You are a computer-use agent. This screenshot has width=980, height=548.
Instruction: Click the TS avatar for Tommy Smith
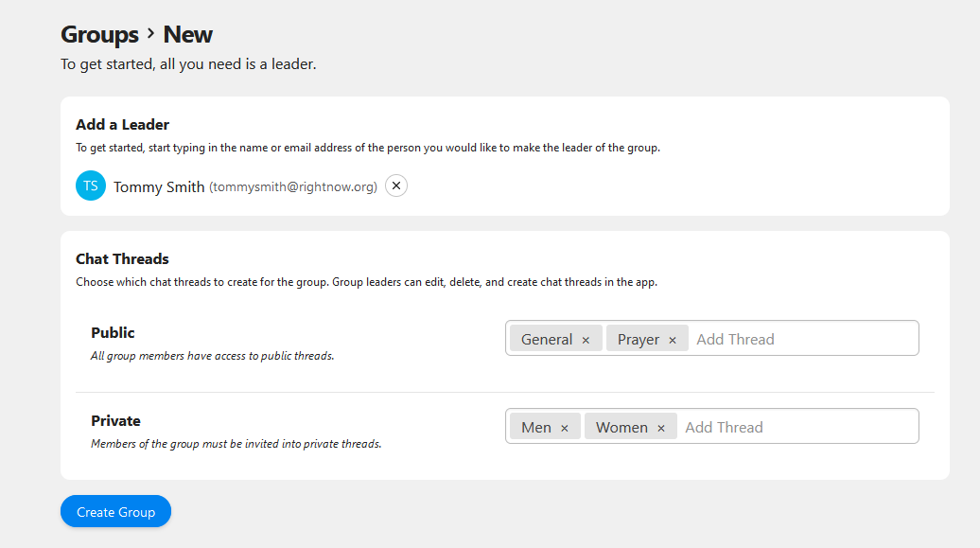click(x=91, y=186)
